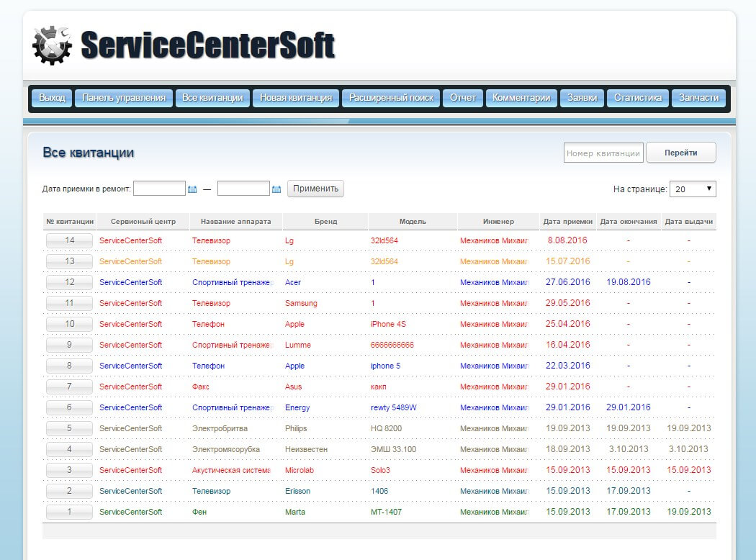
Task: Open the Заявки menu item
Action: pos(582,98)
